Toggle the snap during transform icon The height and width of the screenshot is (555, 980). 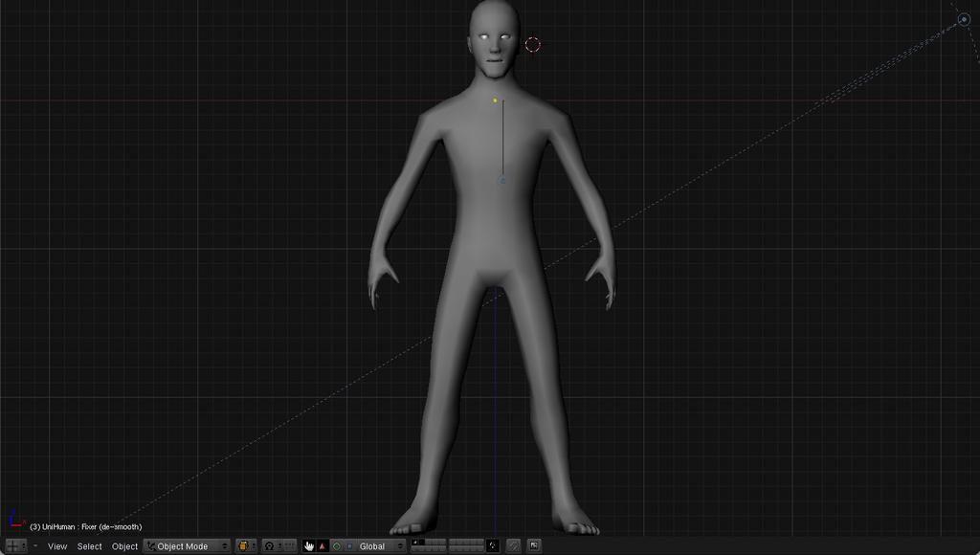click(x=513, y=546)
